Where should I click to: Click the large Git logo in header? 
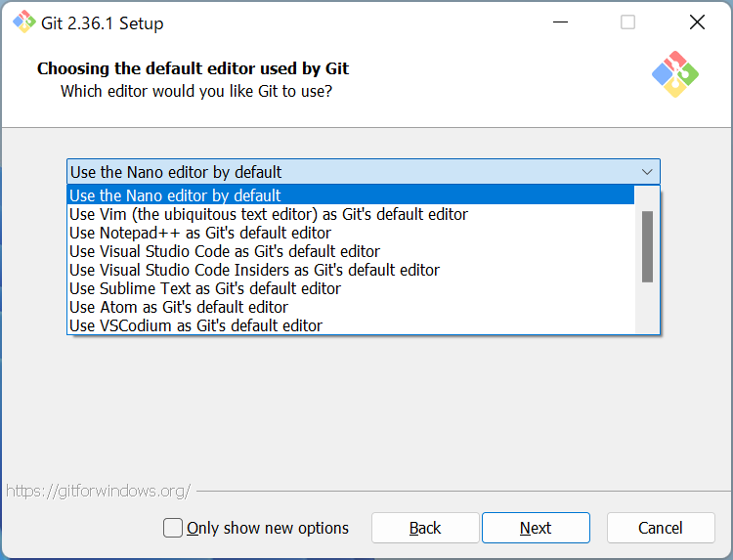coord(675,74)
